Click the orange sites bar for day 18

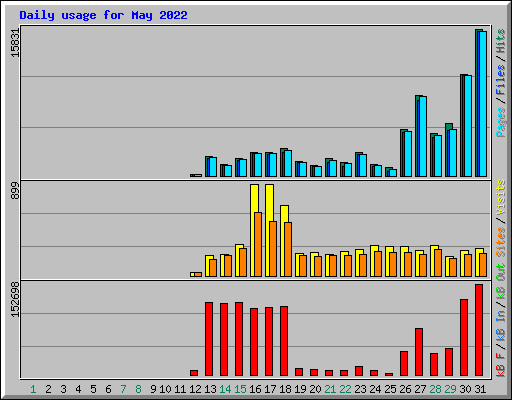click(x=288, y=249)
